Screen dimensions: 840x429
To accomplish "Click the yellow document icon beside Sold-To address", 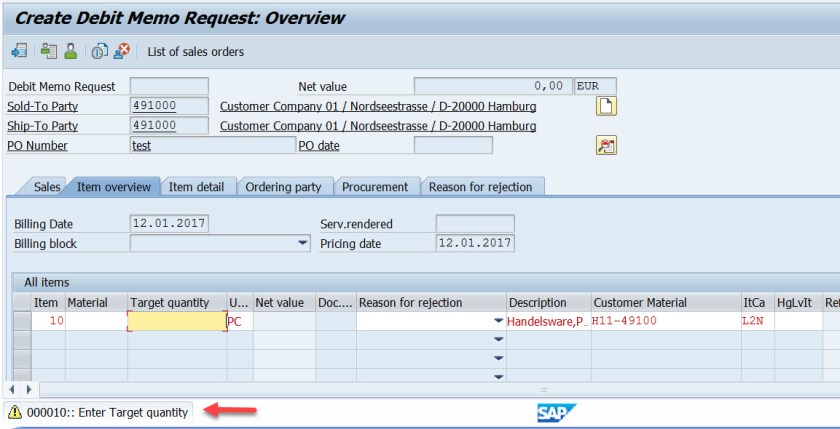I will coord(606,107).
